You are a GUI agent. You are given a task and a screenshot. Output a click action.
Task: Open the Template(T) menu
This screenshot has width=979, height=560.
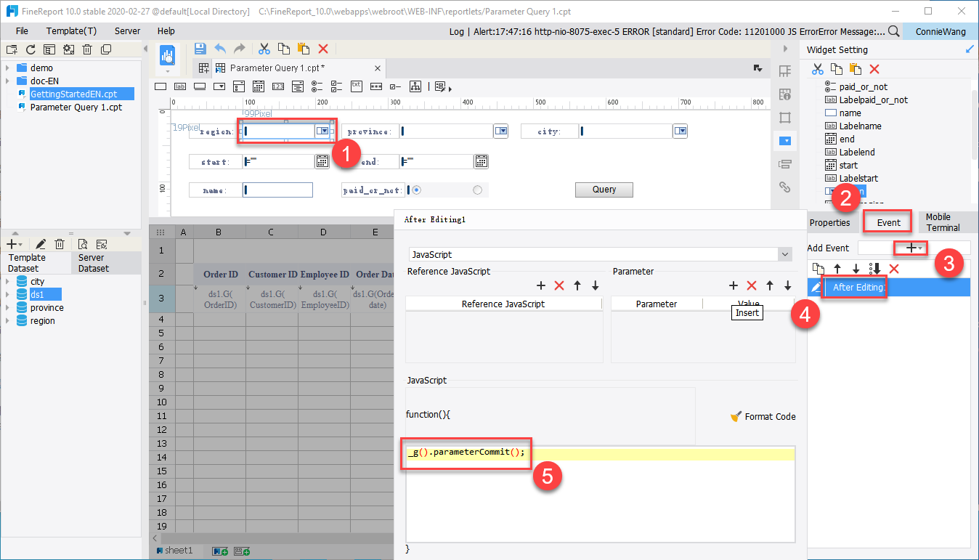coord(70,31)
